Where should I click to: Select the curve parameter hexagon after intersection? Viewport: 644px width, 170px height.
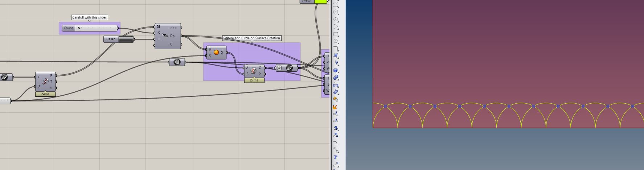(289, 68)
